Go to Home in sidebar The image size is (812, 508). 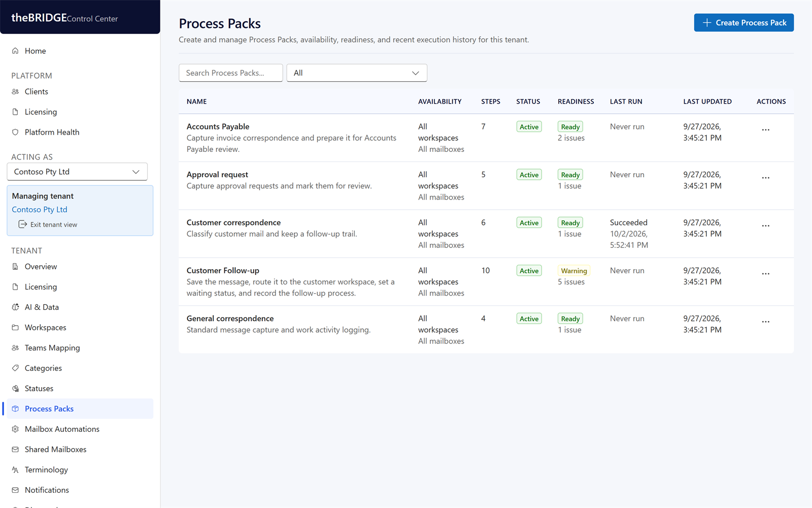pyautogui.click(x=80, y=51)
